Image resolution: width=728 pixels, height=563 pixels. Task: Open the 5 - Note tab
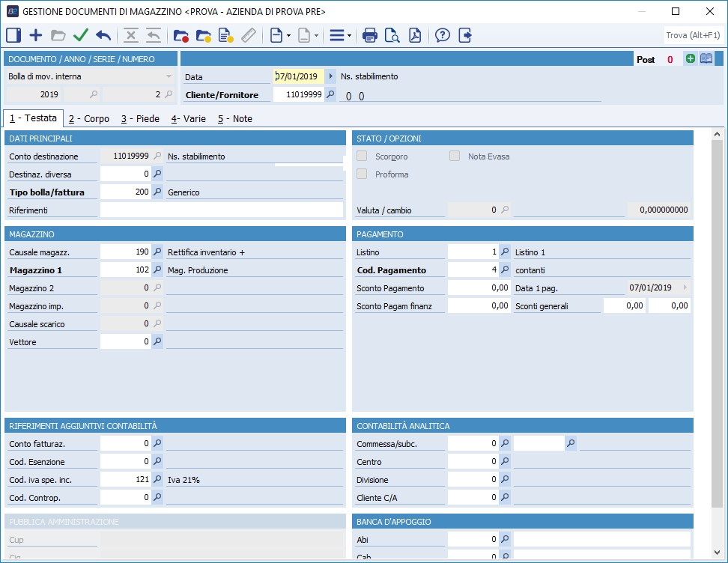point(234,118)
